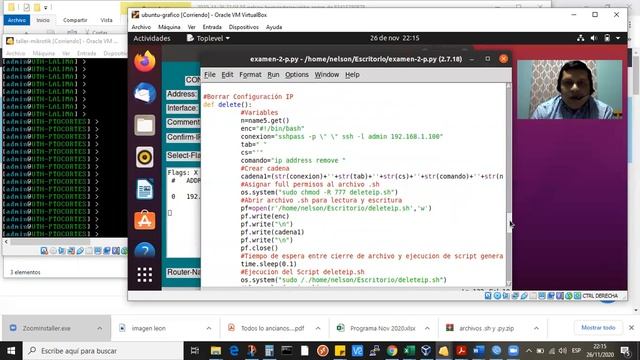Viewport: 640px width, 360px height.
Task: Open Microsoft Edge from taskbar
Action: pyautogui.click(x=234, y=351)
